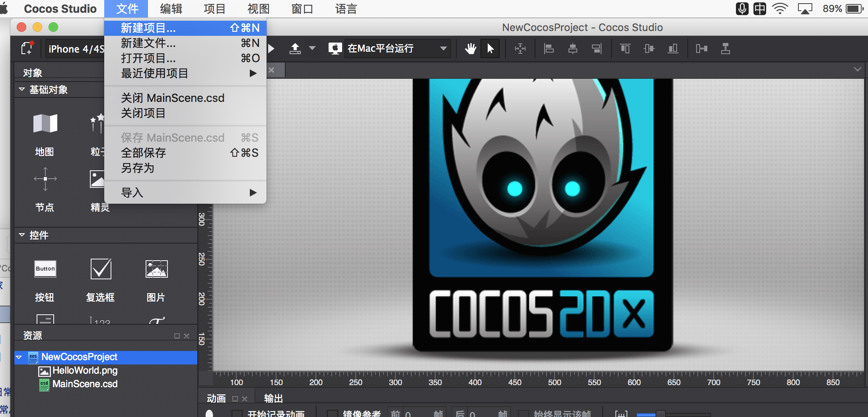Click the Align horizontal center icon
The image size is (868, 417).
573,49
